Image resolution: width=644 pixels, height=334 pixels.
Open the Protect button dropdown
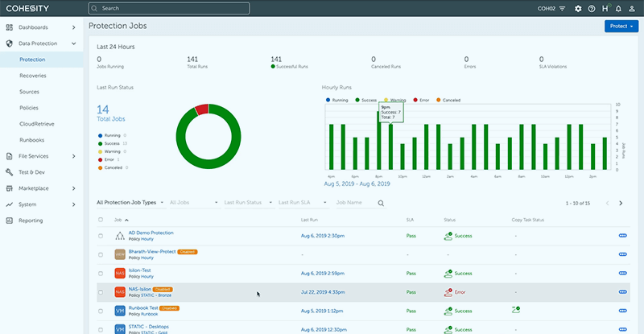(x=621, y=26)
